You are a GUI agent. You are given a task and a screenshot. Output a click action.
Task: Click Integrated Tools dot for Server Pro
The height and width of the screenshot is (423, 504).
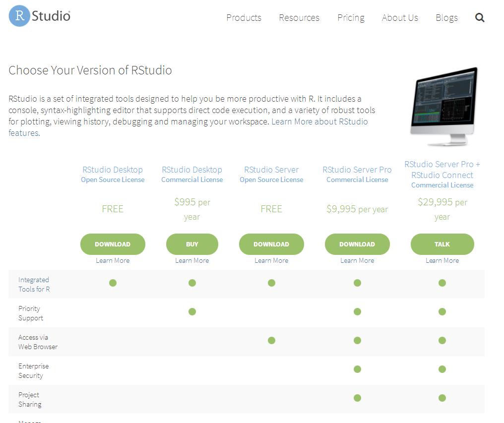click(x=357, y=283)
